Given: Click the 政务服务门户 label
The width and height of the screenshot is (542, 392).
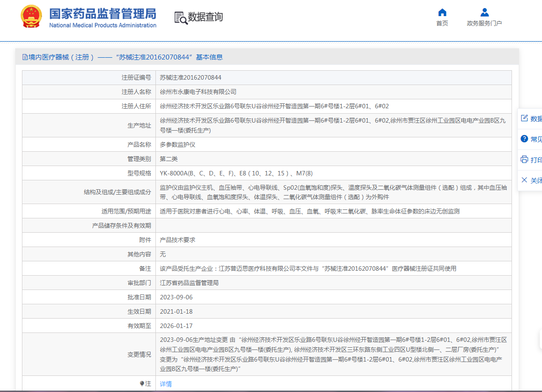Looking at the screenshot, I should click(x=484, y=23).
